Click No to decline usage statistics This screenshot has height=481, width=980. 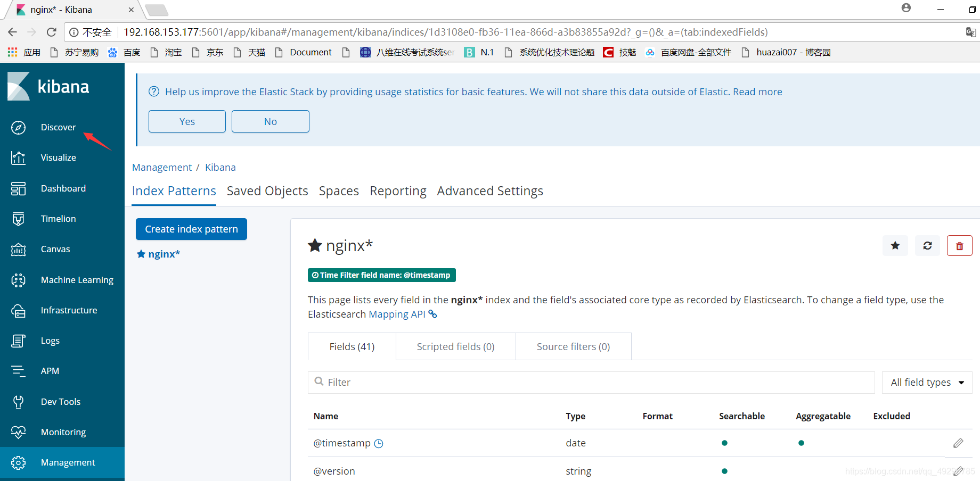click(x=271, y=121)
